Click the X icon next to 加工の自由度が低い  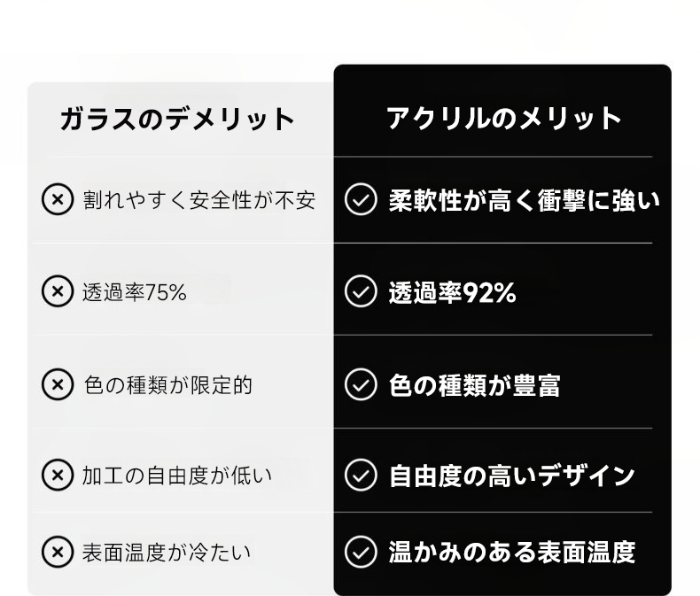tap(58, 475)
